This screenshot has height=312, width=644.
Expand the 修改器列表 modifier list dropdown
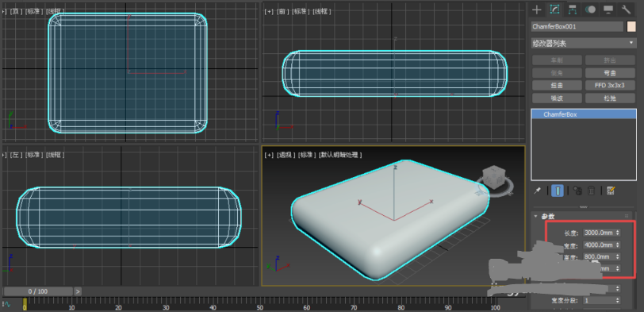(584, 43)
